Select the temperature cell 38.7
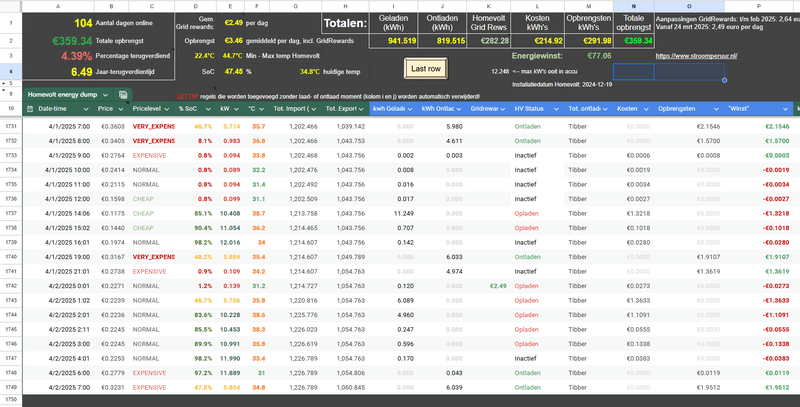The image size is (800, 407). click(258, 214)
